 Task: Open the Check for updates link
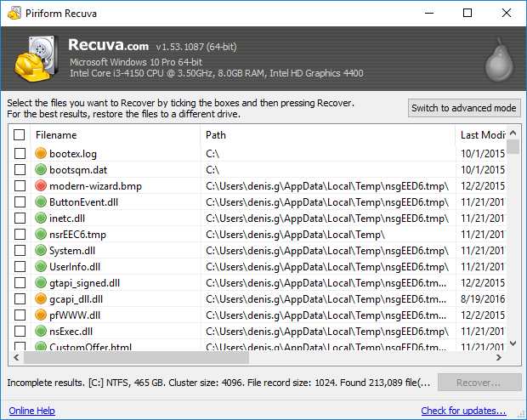pos(463,411)
